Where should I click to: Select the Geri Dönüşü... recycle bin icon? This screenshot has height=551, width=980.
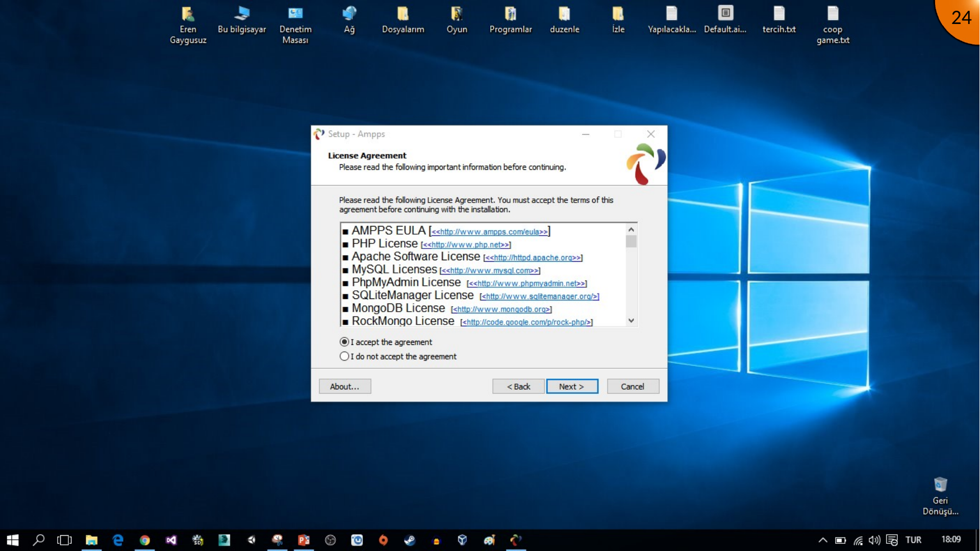tap(940, 496)
